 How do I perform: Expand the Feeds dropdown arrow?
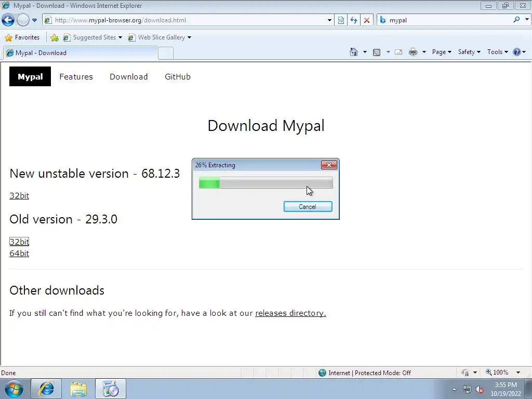click(388, 52)
